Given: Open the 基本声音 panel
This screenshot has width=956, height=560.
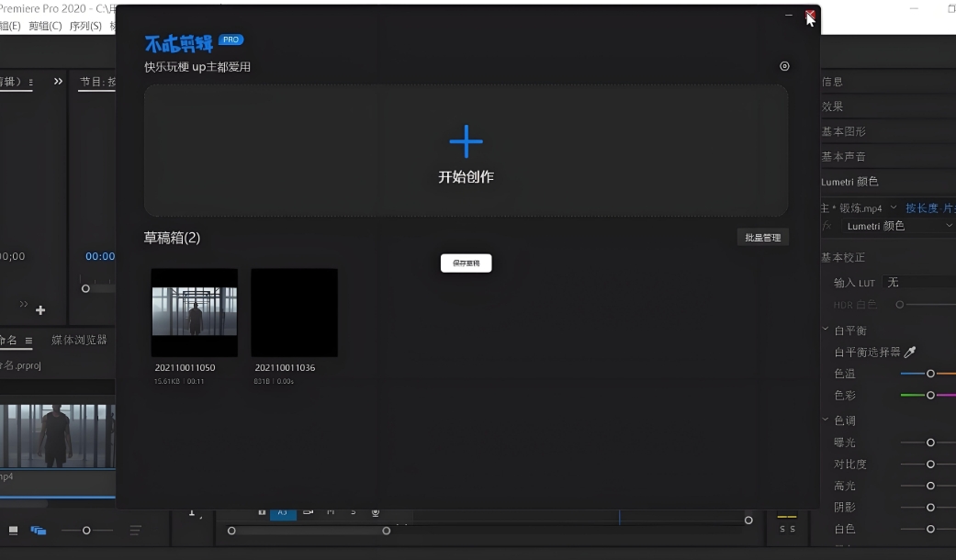Looking at the screenshot, I should (844, 157).
